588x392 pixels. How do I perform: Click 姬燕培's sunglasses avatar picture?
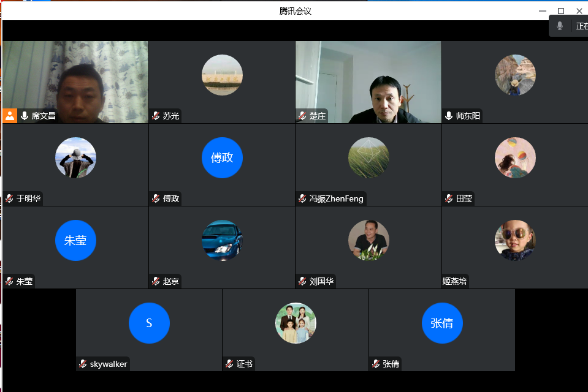tap(515, 240)
